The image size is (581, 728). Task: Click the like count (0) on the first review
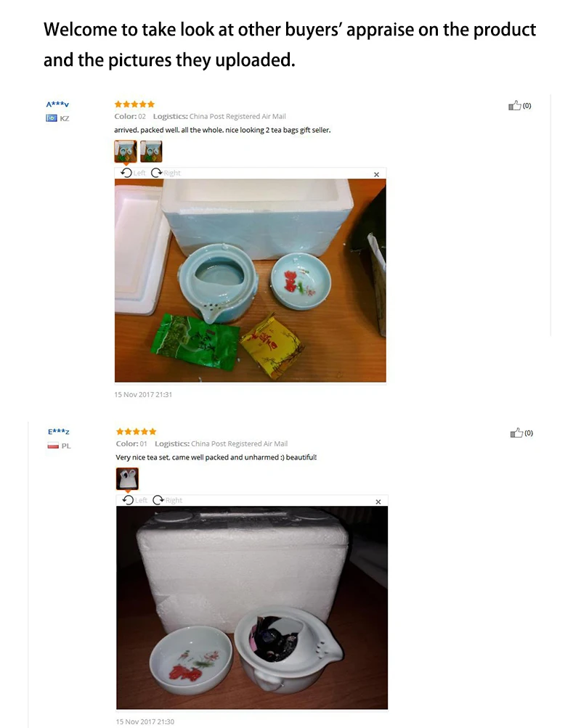[527, 106]
